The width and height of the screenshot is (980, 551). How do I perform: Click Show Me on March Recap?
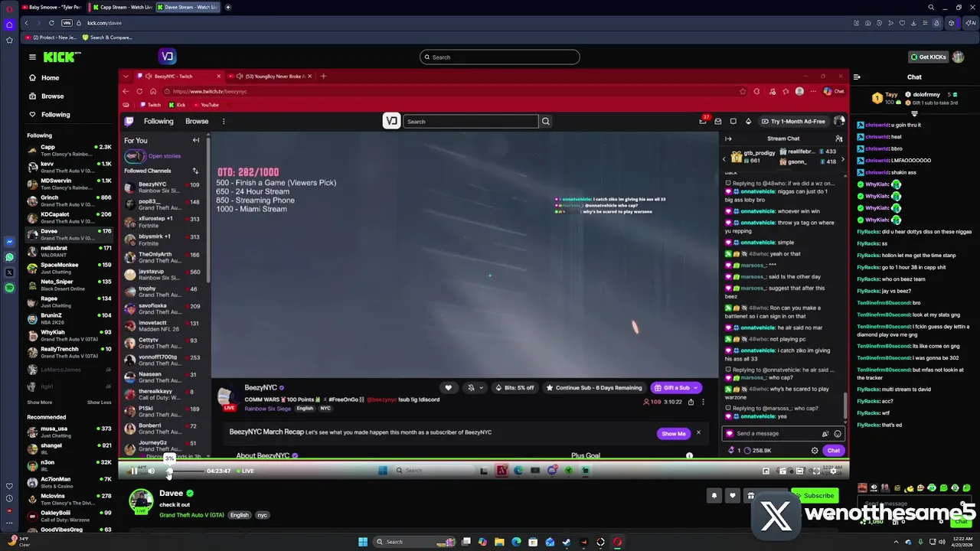[x=673, y=434]
